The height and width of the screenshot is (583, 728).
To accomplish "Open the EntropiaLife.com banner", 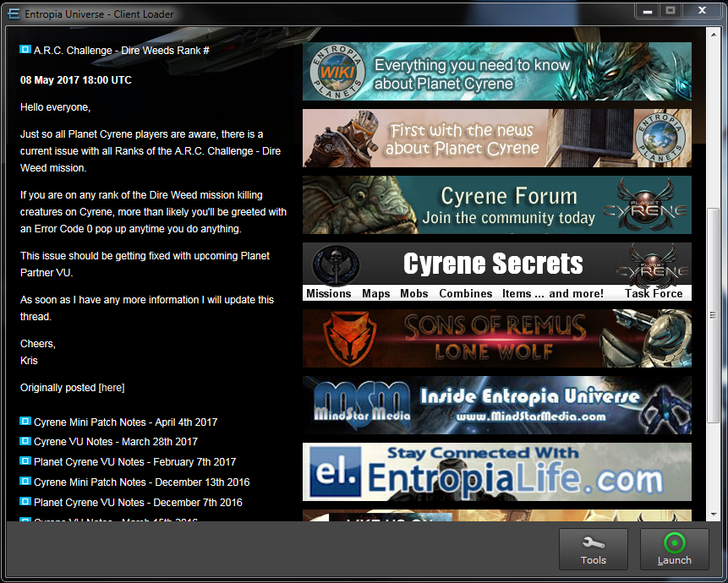I will tap(497, 472).
